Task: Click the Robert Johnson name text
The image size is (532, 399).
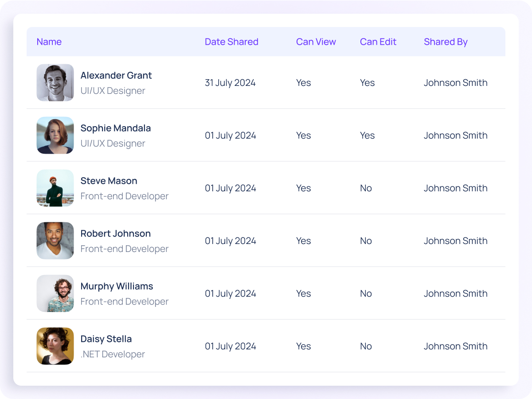Action: (116, 233)
